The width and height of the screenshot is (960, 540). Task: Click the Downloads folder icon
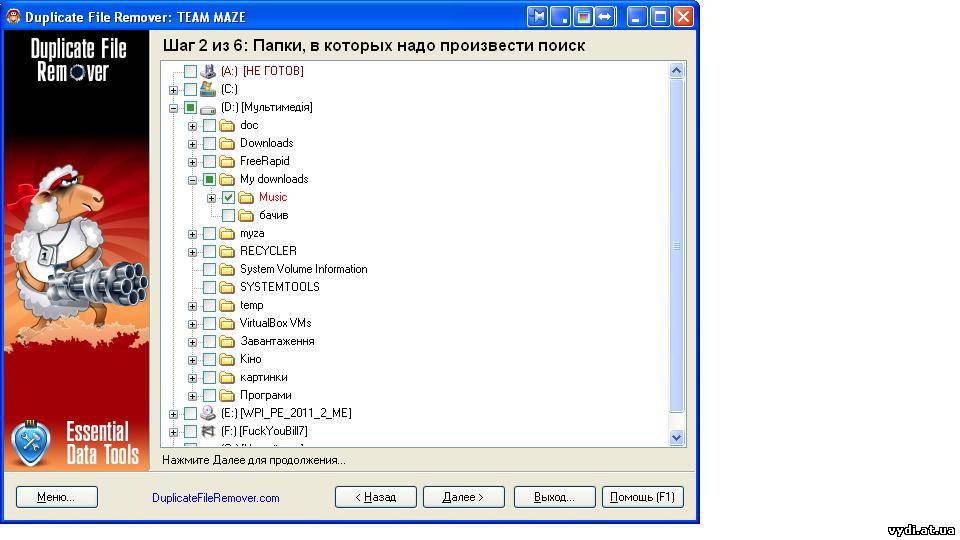tap(227, 144)
